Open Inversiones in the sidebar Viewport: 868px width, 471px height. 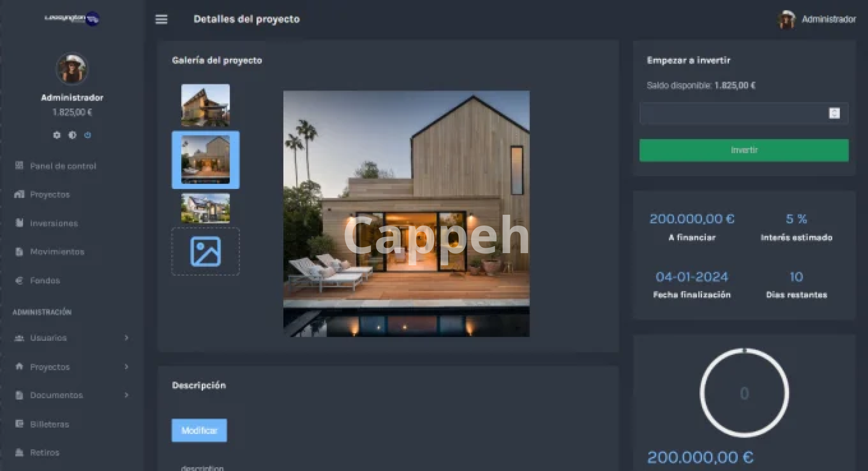point(54,223)
